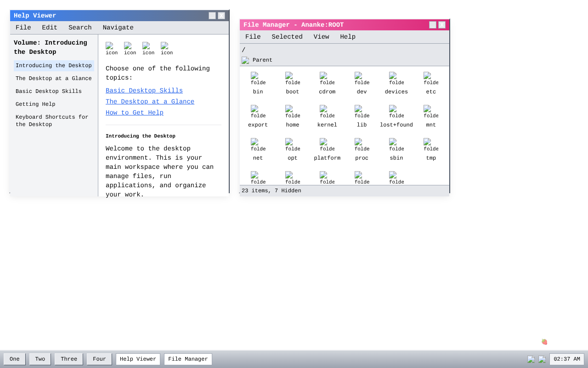Click the clock showing 02:37 AM
Viewport: 588px width, 368px height.
pyautogui.click(x=567, y=359)
